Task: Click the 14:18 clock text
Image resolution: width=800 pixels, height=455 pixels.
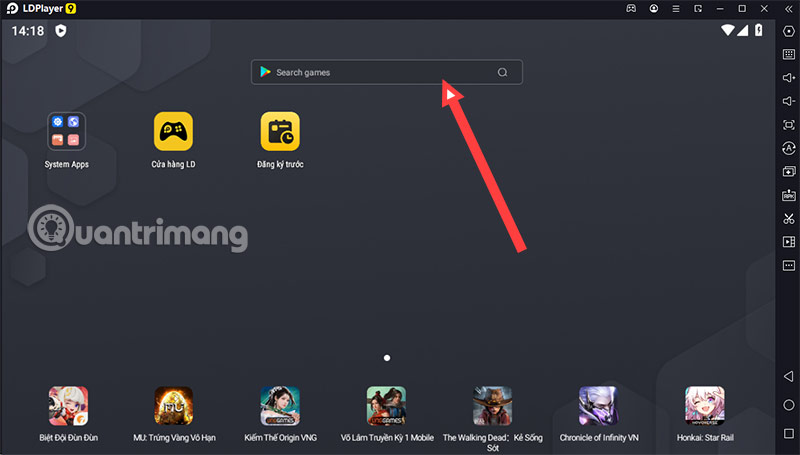Action: coord(28,31)
